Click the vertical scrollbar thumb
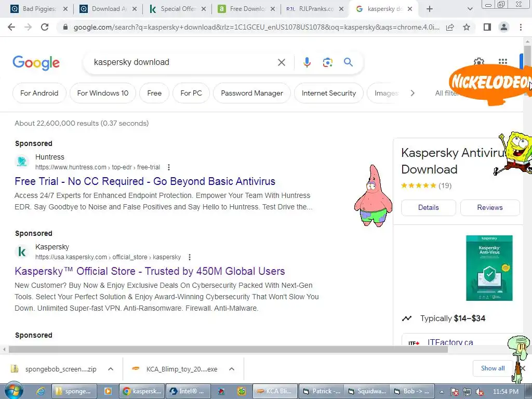Screen dimensions: 532x399 coord(527,56)
